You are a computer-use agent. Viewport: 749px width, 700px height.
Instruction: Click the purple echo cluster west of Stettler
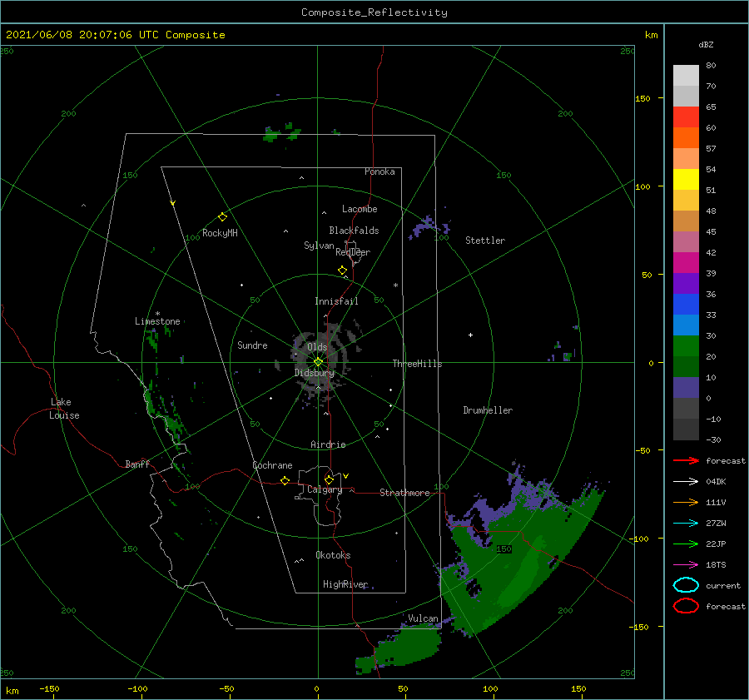click(x=428, y=227)
